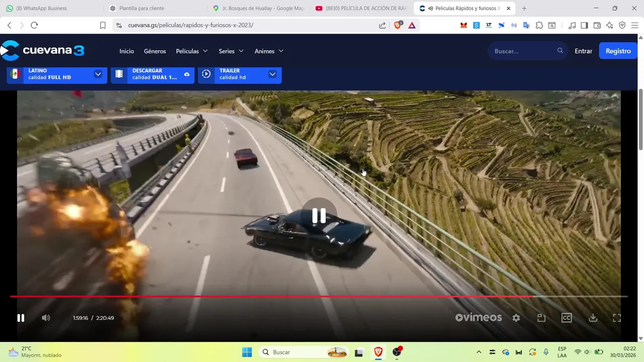Open a new browser tab
Viewport: 644px width, 362px height.
524,9
